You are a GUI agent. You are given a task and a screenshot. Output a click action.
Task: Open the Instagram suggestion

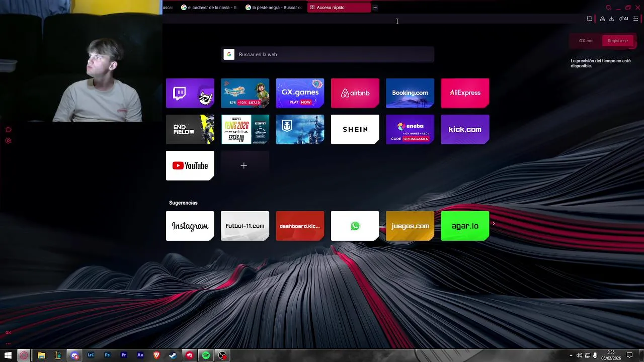pos(190,226)
